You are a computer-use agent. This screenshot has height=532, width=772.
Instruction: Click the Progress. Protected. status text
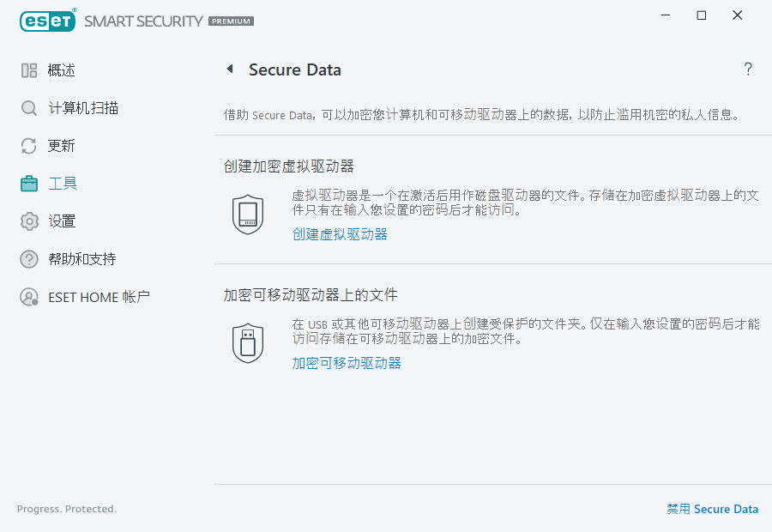66,509
